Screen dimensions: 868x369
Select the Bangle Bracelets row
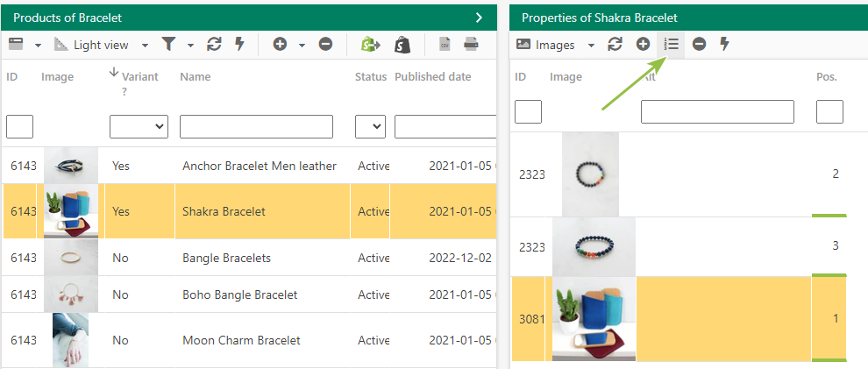click(x=249, y=258)
